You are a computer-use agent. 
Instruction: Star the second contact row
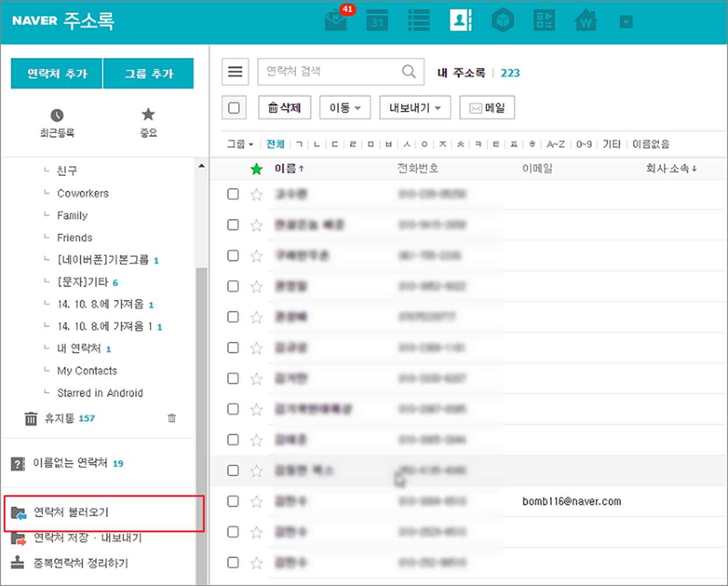click(x=256, y=225)
